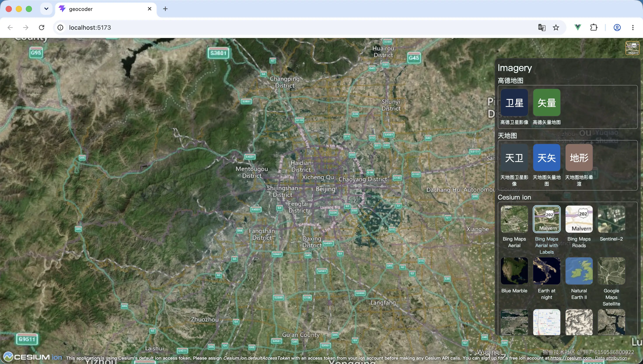Click the Changping District map label
This screenshot has width=643, height=364.
[x=285, y=82]
